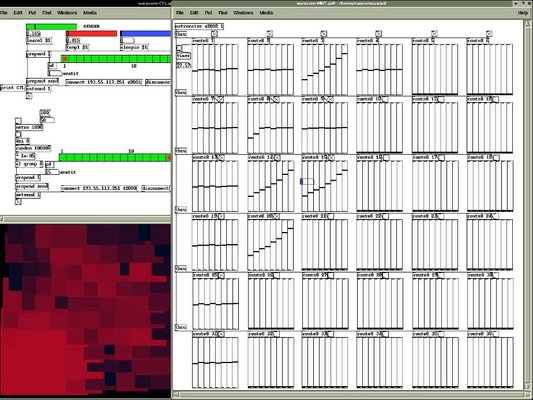This screenshot has height=400, width=533.
Task: Click the disconnect message box beside the second prepend send
Action: click(156, 188)
